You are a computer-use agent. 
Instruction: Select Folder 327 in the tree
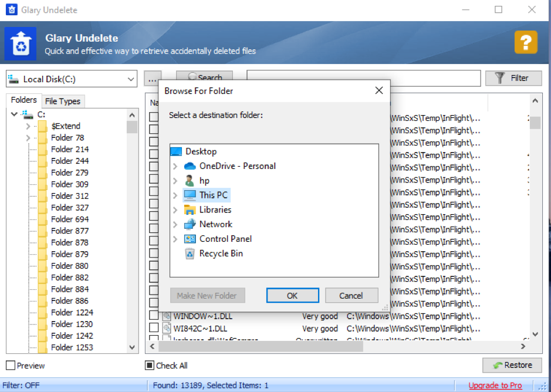click(x=70, y=207)
